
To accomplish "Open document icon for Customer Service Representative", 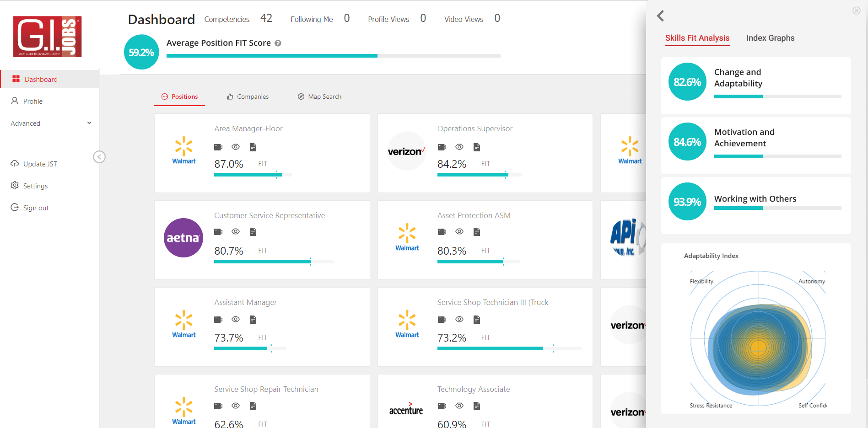I will [x=253, y=232].
